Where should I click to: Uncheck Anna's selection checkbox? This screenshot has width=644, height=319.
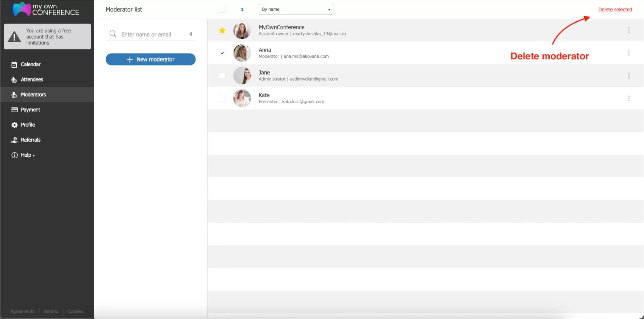[222, 53]
